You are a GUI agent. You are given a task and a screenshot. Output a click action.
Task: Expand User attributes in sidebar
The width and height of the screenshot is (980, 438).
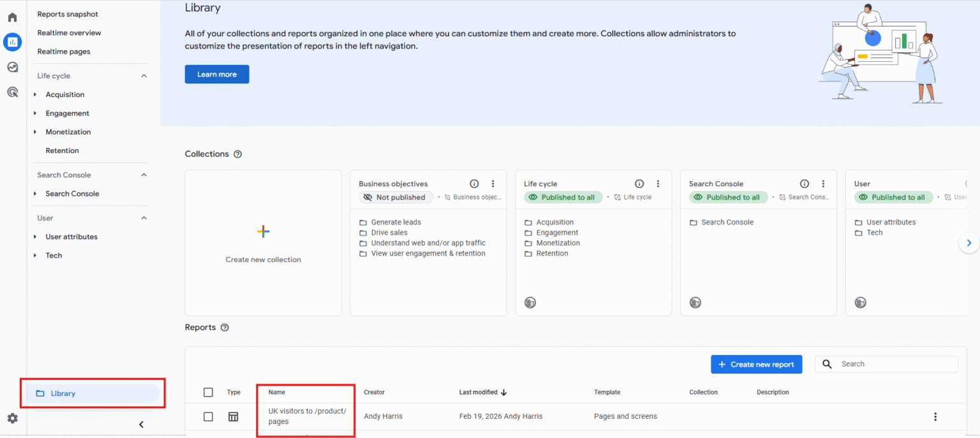click(35, 237)
